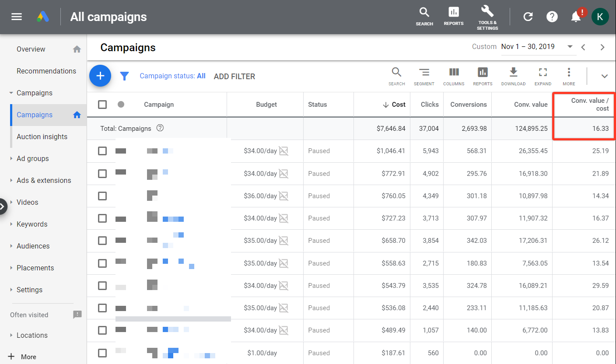Go to next date range
Image resolution: width=616 pixels, height=364 pixels.
click(x=602, y=47)
